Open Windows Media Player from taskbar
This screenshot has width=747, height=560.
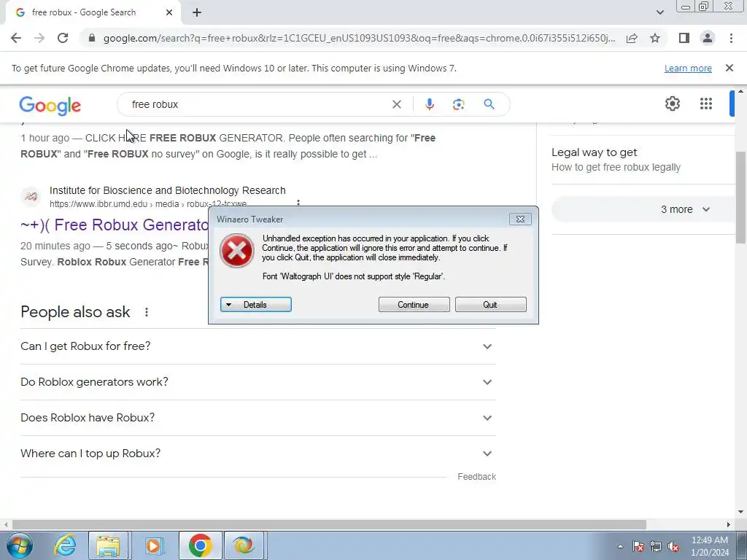(x=154, y=545)
